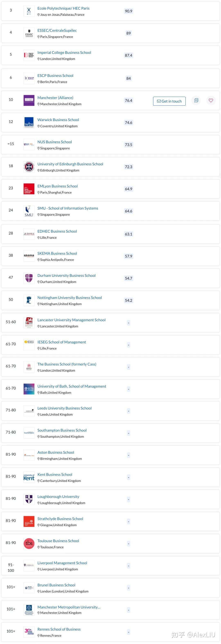The height and width of the screenshot is (644, 221).
Task: Open the NUS Business School link
Action: click(x=54, y=142)
